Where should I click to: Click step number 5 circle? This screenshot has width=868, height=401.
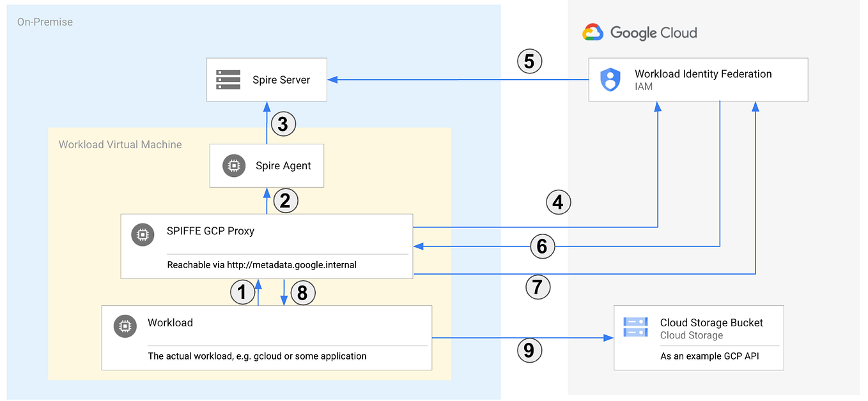(529, 61)
